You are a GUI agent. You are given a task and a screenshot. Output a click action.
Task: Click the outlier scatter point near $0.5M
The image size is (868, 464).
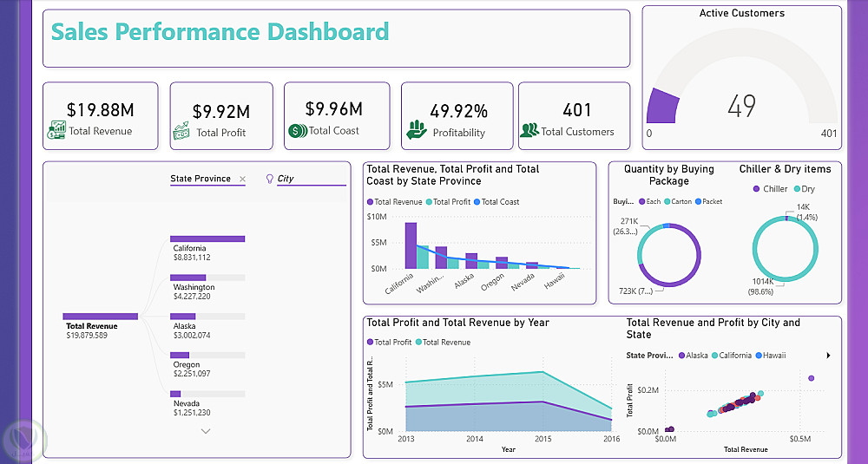[811, 378]
